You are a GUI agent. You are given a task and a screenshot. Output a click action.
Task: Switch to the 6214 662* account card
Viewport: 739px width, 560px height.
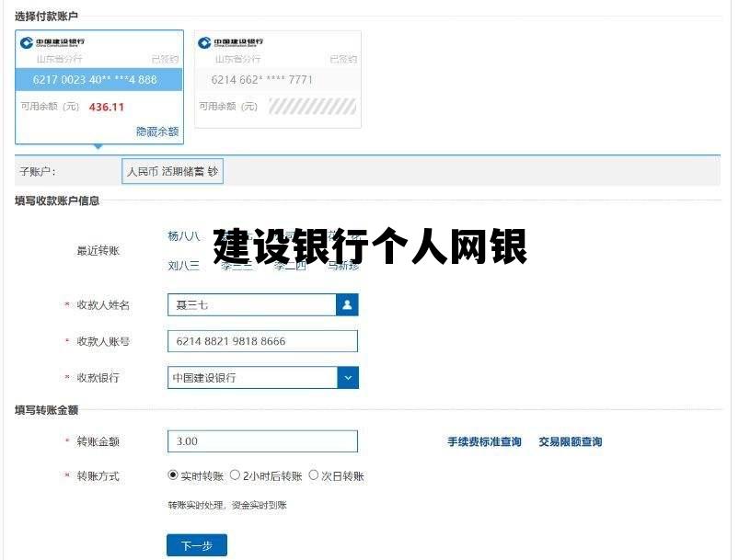coord(276,81)
